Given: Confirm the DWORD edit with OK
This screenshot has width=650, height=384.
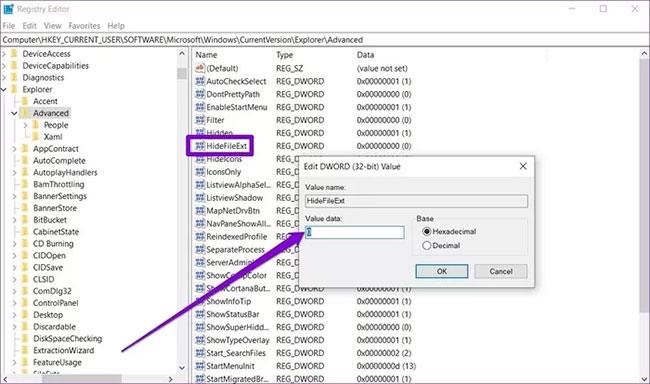Looking at the screenshot, I should tap(441, 271).
